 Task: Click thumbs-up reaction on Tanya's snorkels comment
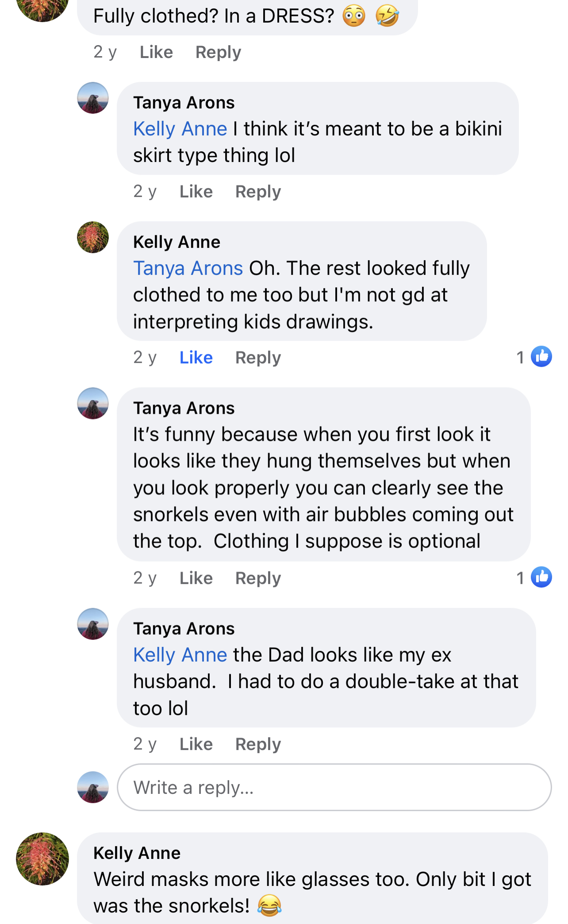[x=541, y=577]
